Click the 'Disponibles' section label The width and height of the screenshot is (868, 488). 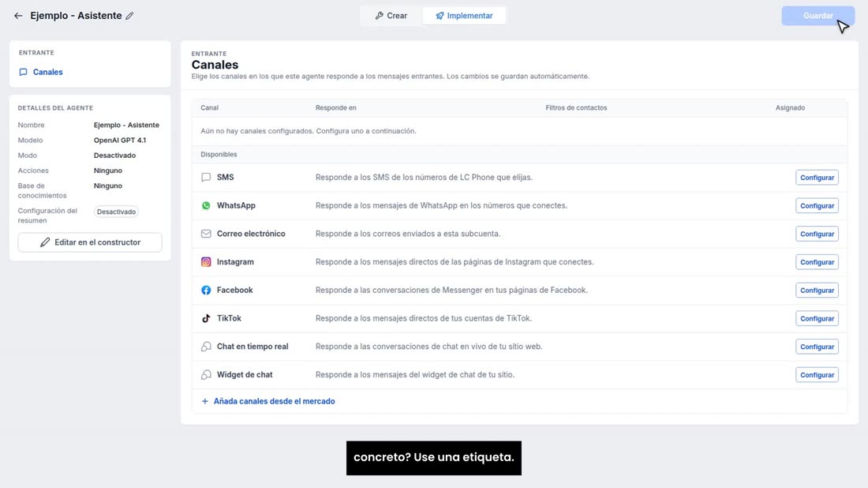pos(219,155)
